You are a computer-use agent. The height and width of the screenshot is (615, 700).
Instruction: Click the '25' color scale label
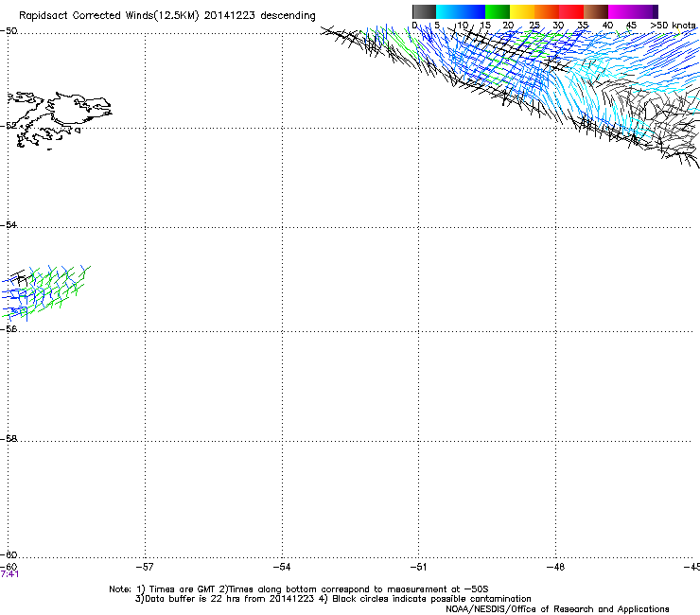point(534,26)
